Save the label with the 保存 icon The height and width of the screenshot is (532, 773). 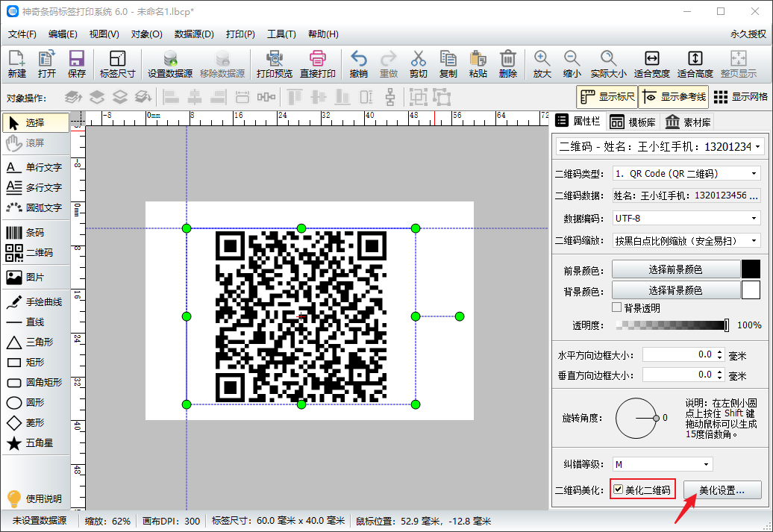coord(76,64)
